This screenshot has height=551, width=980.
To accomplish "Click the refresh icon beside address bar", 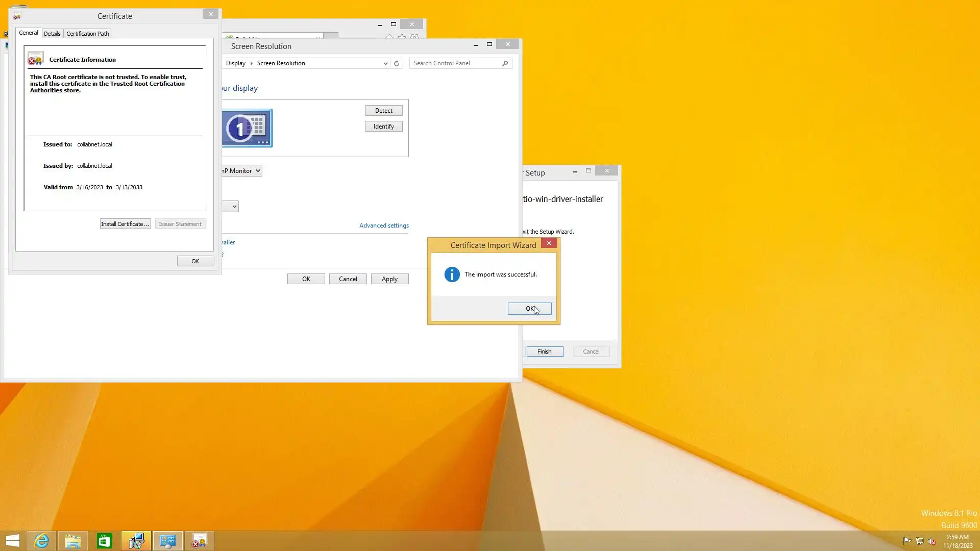I will click(397, 63).
